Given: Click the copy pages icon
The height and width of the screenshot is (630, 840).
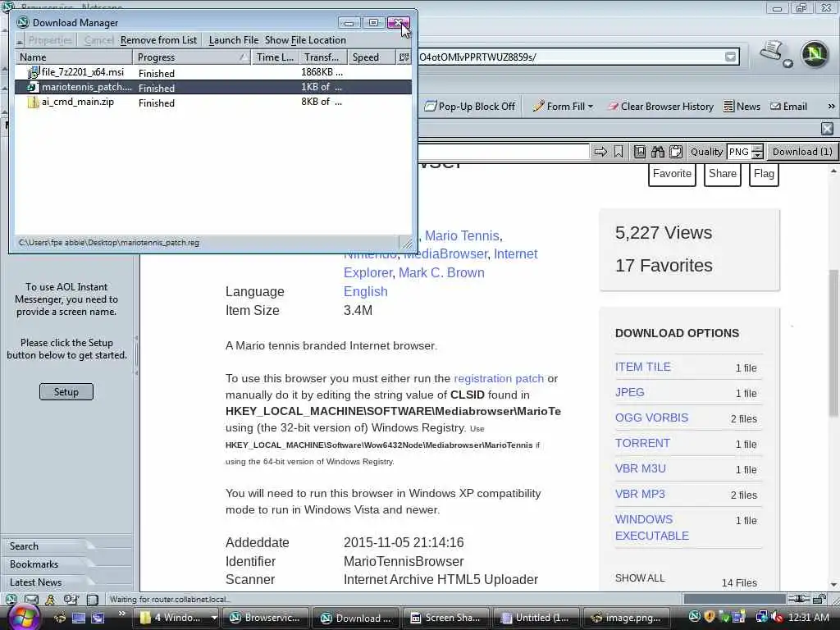Looking at the screenshot, I should point(676,152).
